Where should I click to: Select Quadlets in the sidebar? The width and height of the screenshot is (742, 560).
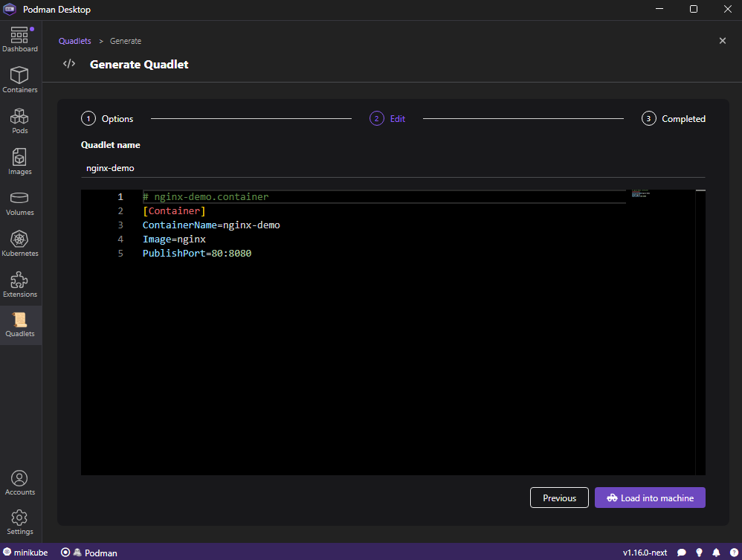click(x=20, y=325)
